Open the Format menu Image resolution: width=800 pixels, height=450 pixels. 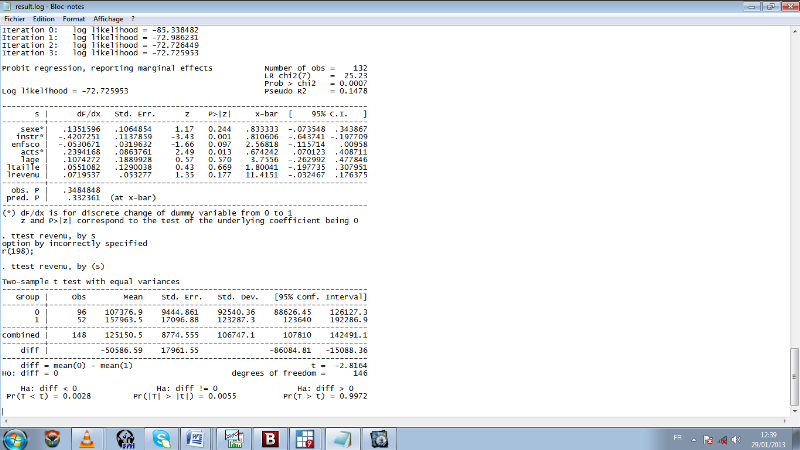73,19
